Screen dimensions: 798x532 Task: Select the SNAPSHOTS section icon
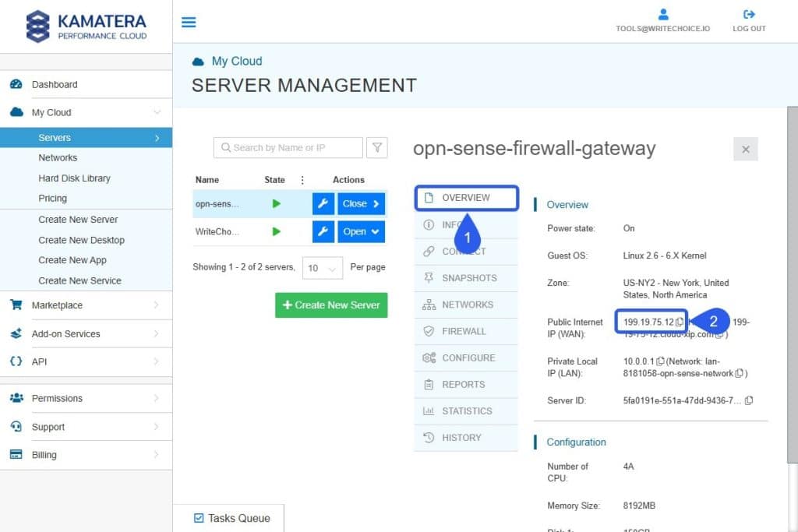pyautogui.click(x=430, y=278)
